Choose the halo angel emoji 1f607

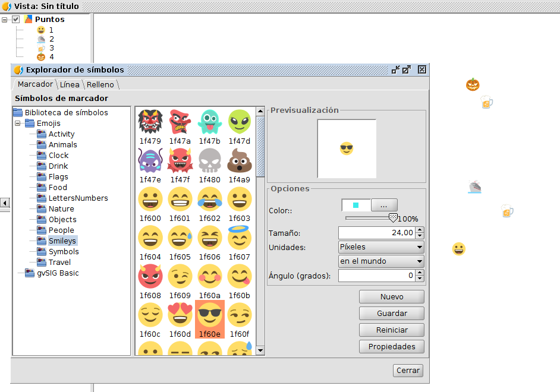click(240, 238)
